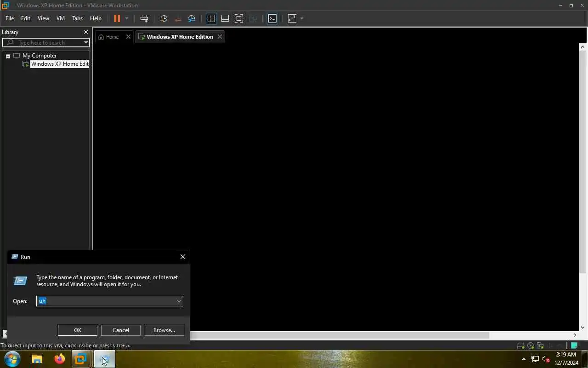588x368 pixels.
Task: Open the clock showing 2:19 AM
Action: 566,359
